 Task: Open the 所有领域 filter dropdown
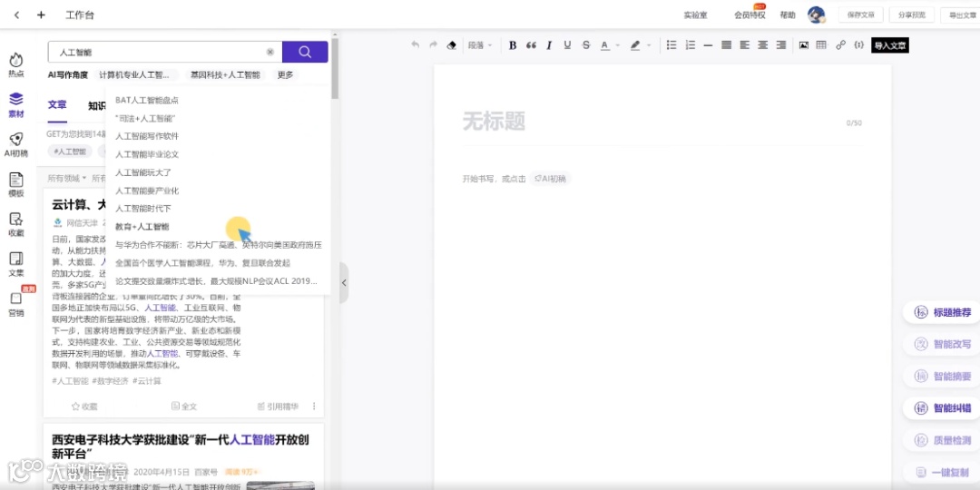67,179
